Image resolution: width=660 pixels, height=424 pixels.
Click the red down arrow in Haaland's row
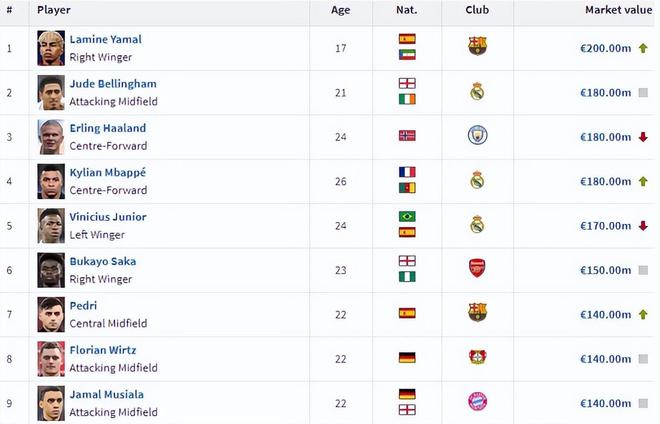(x=643, y=137)
